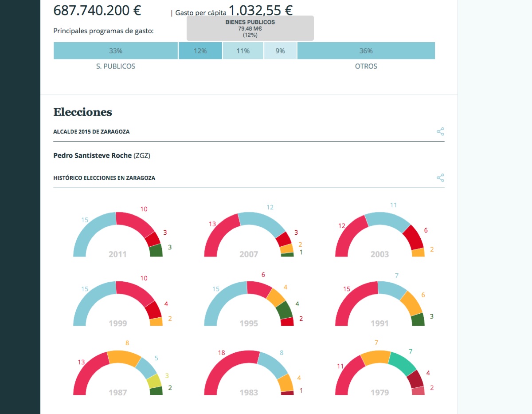Select the 36% Otros budget segment

click(366, 51)
